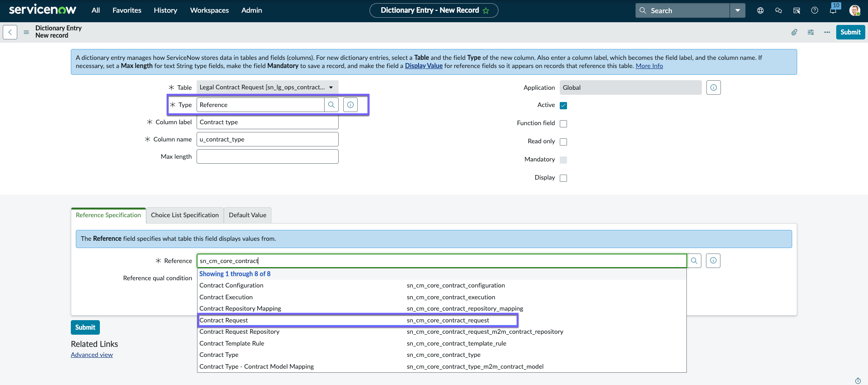
Task: Favorite this page with the star icon
Action: 486,10
